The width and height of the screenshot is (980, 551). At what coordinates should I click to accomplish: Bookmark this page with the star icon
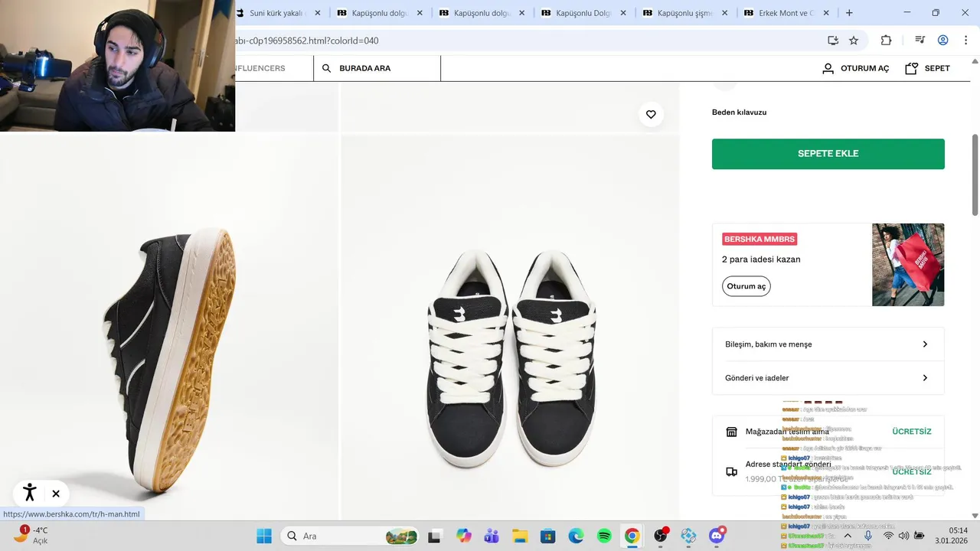pos(854,41)
